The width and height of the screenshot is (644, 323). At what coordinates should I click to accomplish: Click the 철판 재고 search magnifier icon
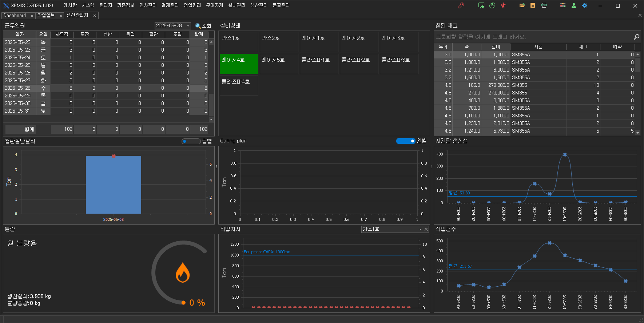point(636,37)
